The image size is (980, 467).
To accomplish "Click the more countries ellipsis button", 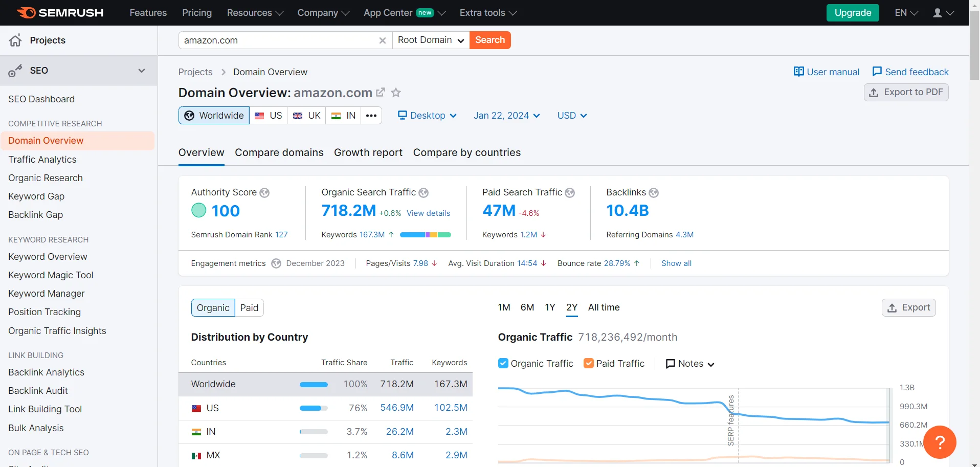I will pyautogui.click(x=371, y=116).
